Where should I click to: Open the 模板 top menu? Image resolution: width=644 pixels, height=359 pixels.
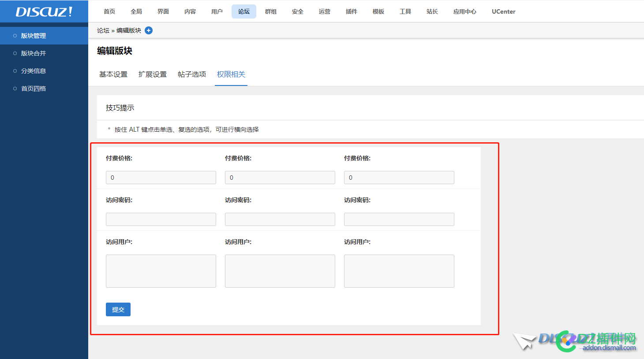pyautogui.click(x=378, y=11)
